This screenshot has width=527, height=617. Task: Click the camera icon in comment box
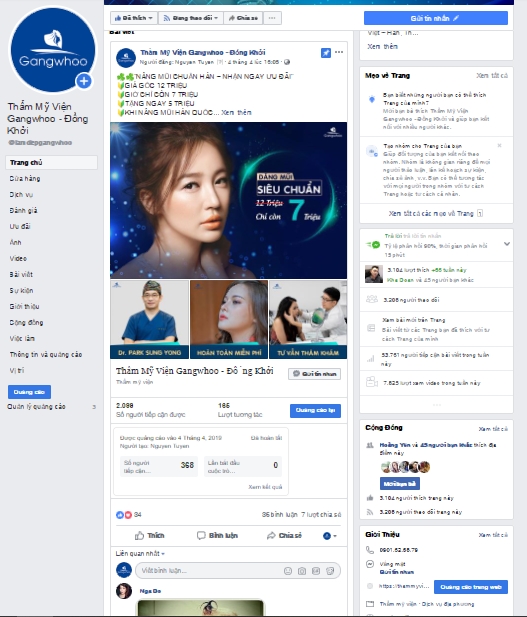(302, 571)
